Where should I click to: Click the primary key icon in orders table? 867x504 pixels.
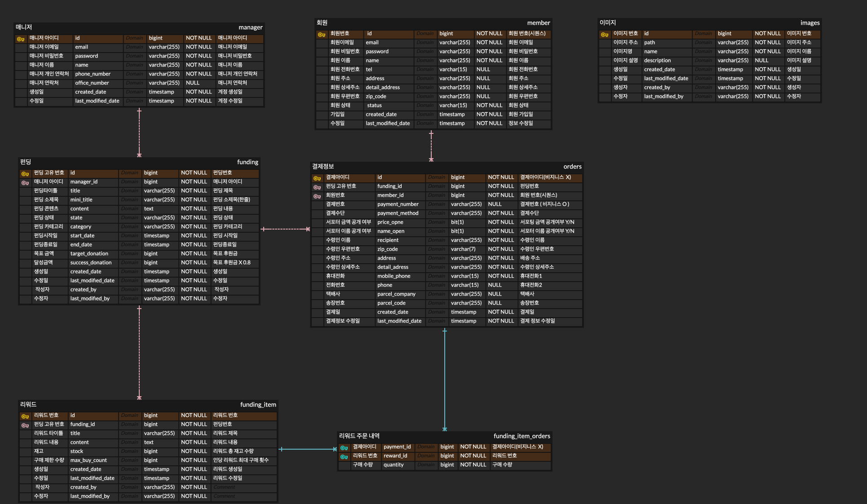pos(317,178)
